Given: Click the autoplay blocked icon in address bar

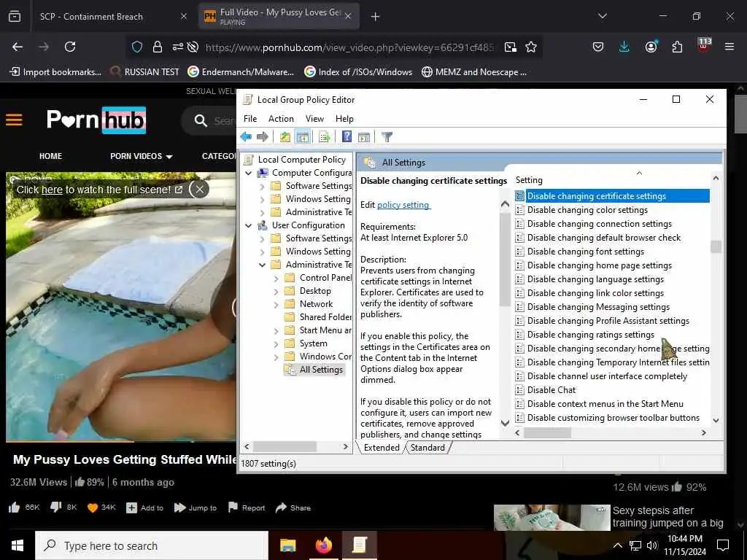Looking at the screenshot, I should (x=193, y=47).
